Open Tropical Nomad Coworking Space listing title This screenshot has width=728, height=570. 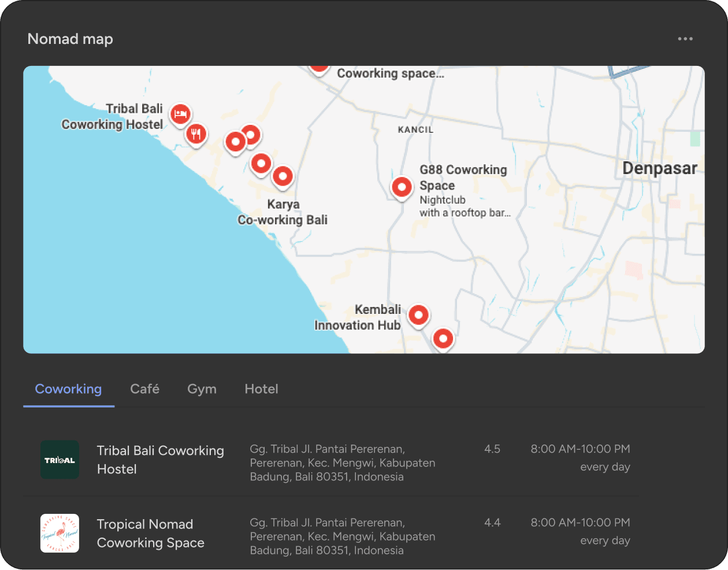(x=150, y=533)
